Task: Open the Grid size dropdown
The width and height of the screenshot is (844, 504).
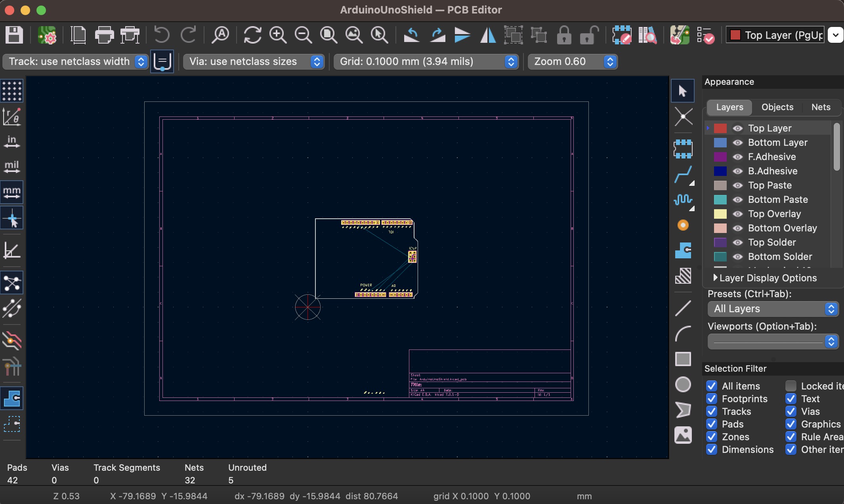Action: coord(426,61)
